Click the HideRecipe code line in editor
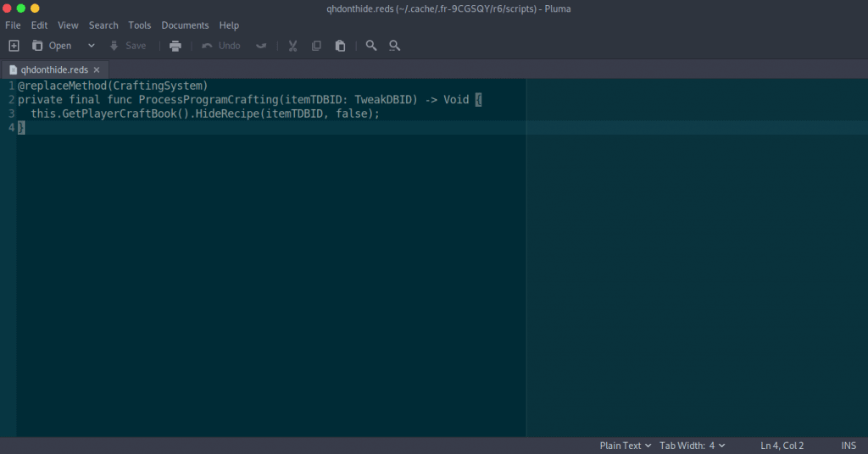Viewport: 868px width, 454px height. (x=205, y=113)
